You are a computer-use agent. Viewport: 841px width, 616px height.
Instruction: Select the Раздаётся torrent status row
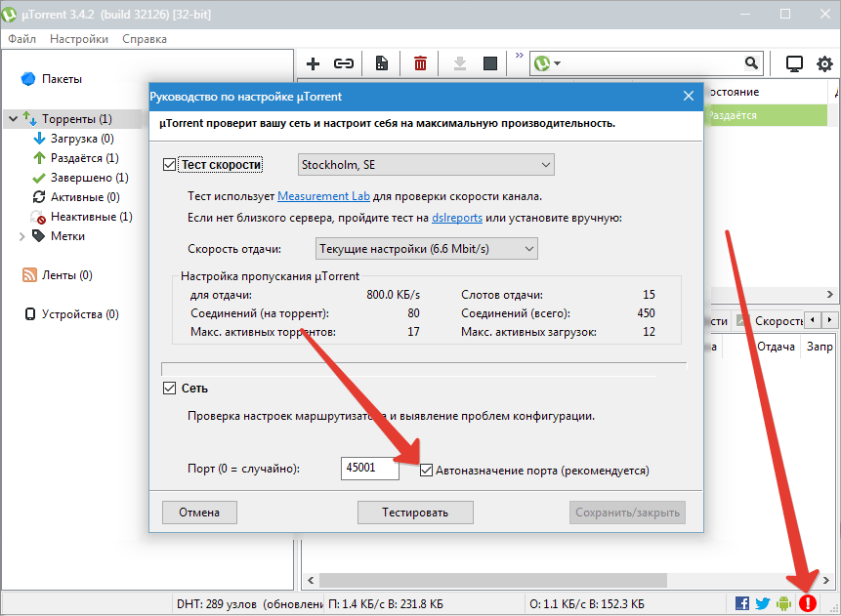coord(767,115)
